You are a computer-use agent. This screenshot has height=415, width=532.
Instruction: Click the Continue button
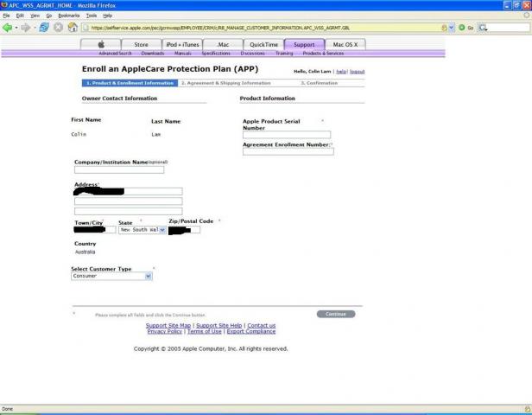pyautogui.click(x=336, y=314)
